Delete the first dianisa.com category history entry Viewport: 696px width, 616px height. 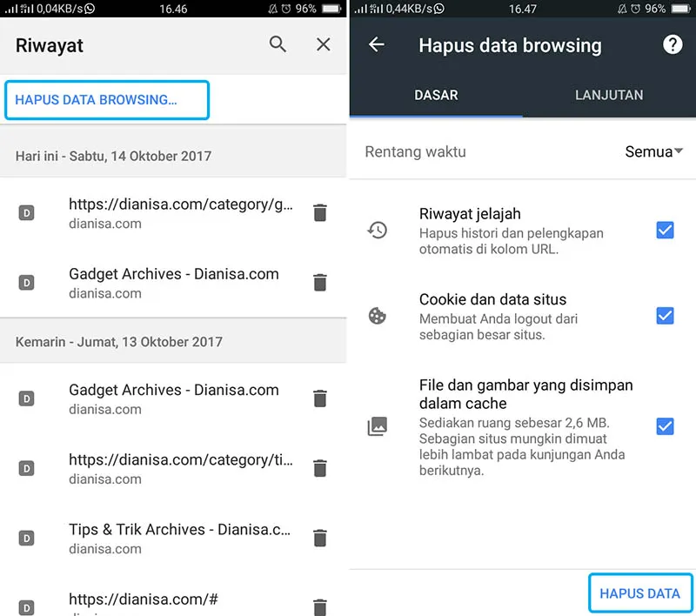(319, 212)
